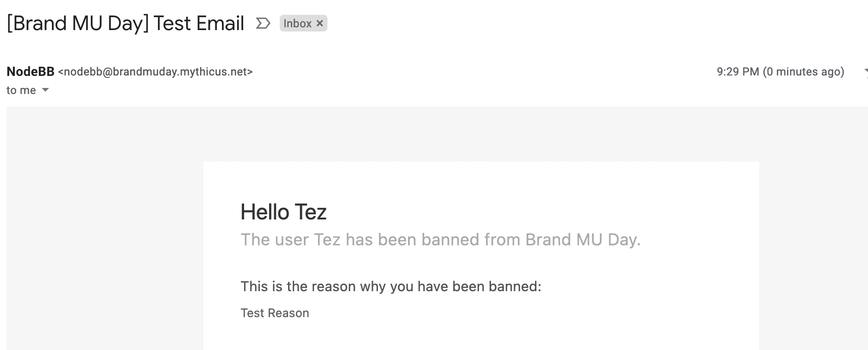Click the "Test Reason" ban reason text

click(x=275, y=313)
